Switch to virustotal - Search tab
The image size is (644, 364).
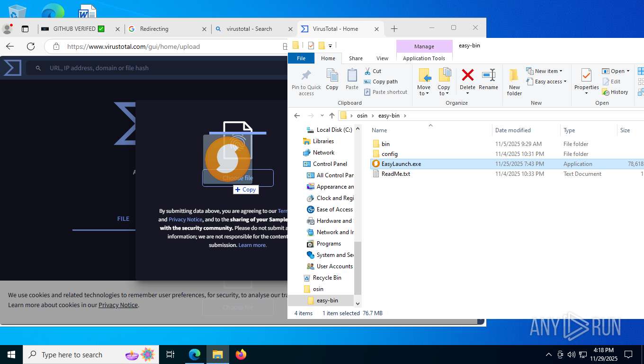[255, 29]
